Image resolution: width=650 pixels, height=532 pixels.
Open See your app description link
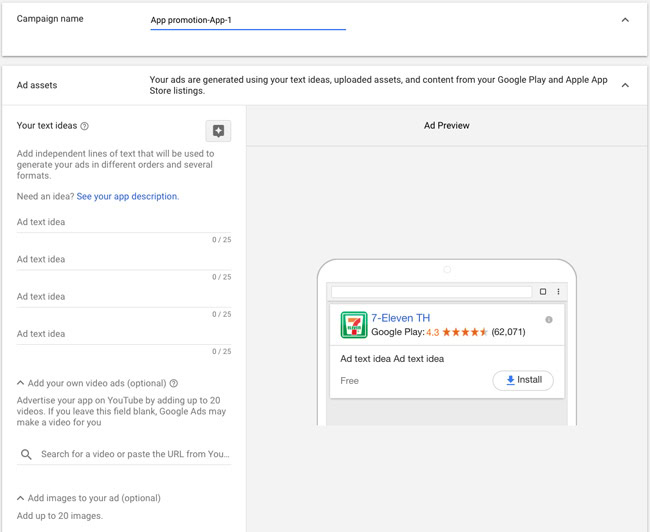pos(128,196)
